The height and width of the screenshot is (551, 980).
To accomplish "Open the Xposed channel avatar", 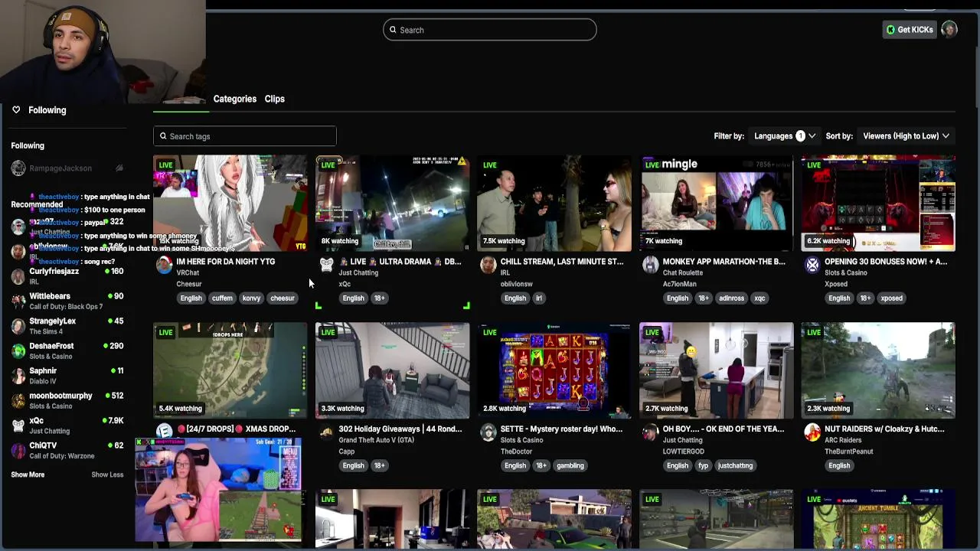I will (812, 266).
